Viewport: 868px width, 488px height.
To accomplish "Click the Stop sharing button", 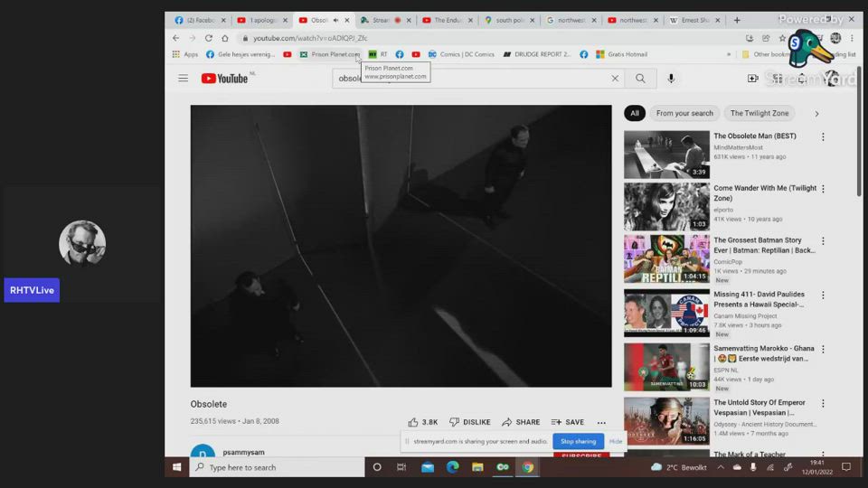I will (578, 441).
